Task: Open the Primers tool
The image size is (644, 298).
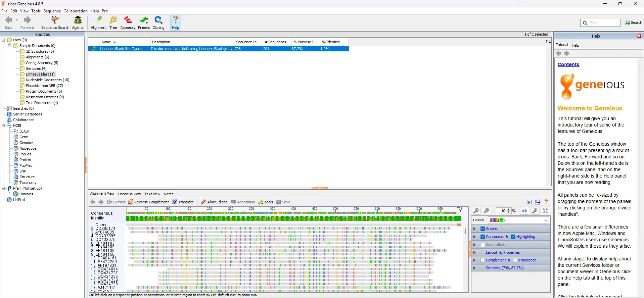Action: click(144, 23)
